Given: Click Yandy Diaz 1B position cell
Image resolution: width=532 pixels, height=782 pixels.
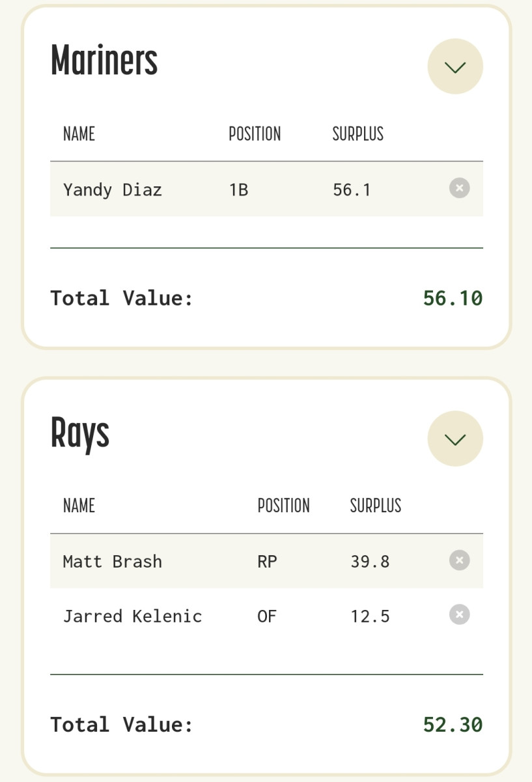Looking at the screenshot, I should pyautogui.click(x=238, y=190).
